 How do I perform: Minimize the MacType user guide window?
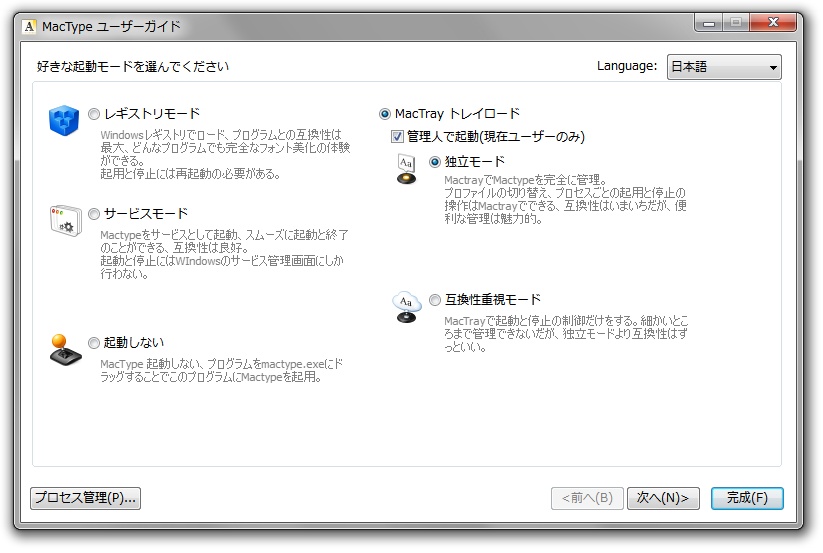click(x=709, y=23)
